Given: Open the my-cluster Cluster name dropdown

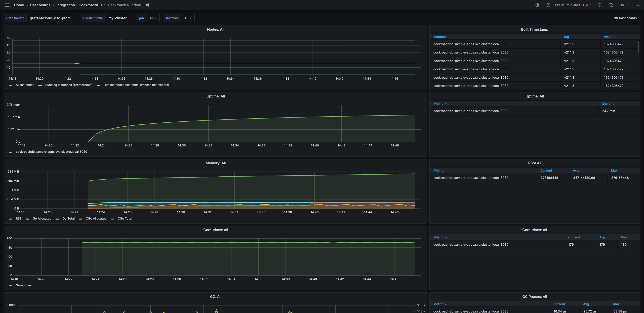Looking at the screenshot, I should 119,18.
